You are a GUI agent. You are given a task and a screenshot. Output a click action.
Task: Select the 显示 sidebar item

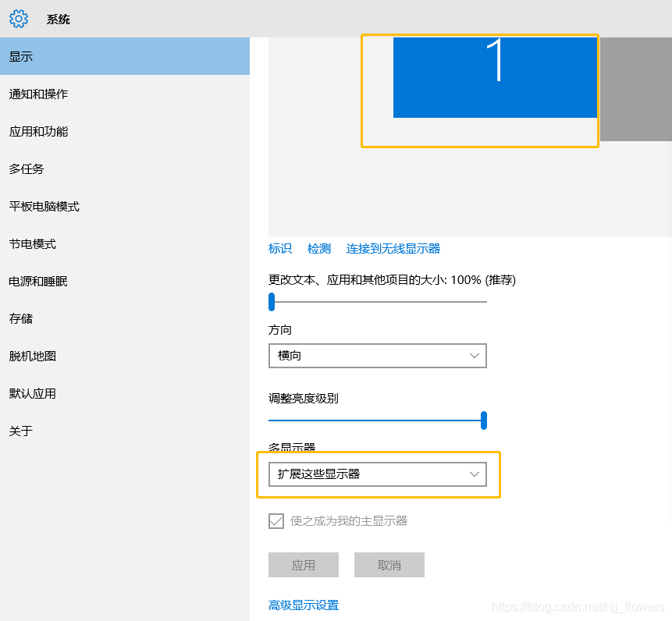pyautogui.click(x=125, y=56)
